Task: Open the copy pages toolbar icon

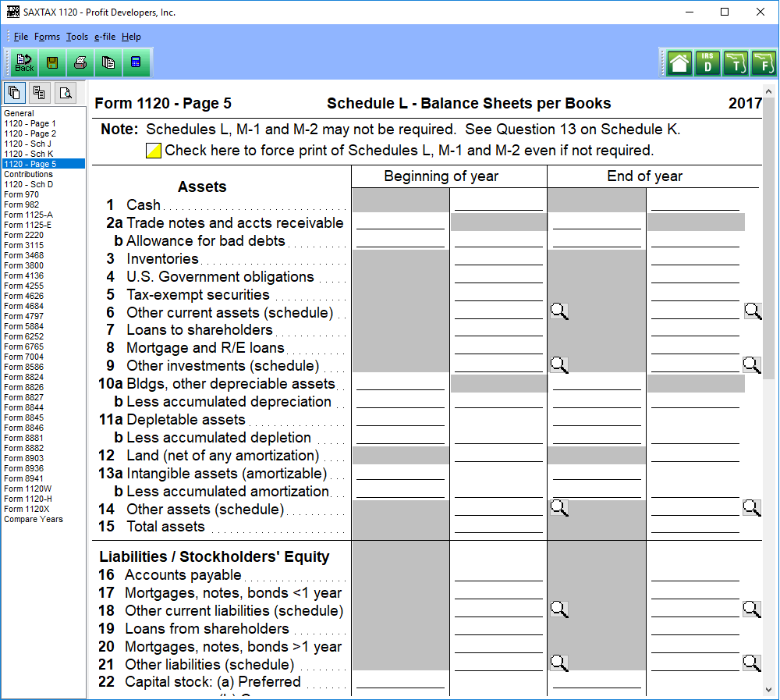Action: coord(108,62)
